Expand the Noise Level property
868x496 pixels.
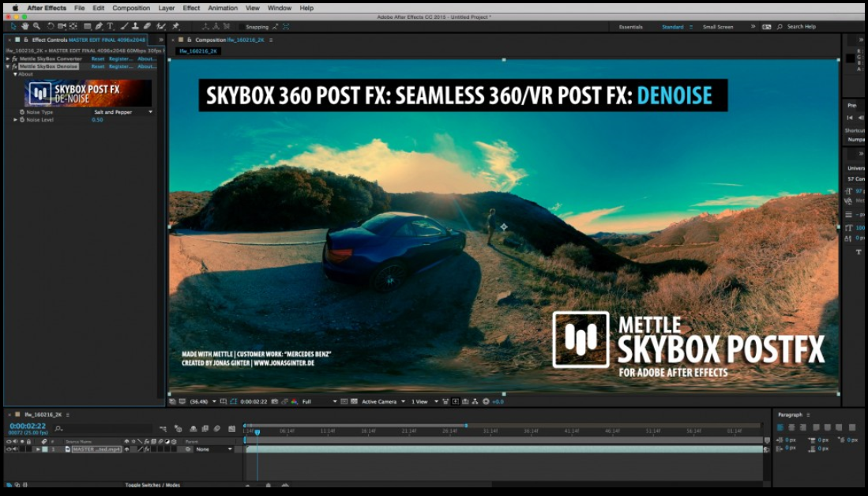(16, 119)
